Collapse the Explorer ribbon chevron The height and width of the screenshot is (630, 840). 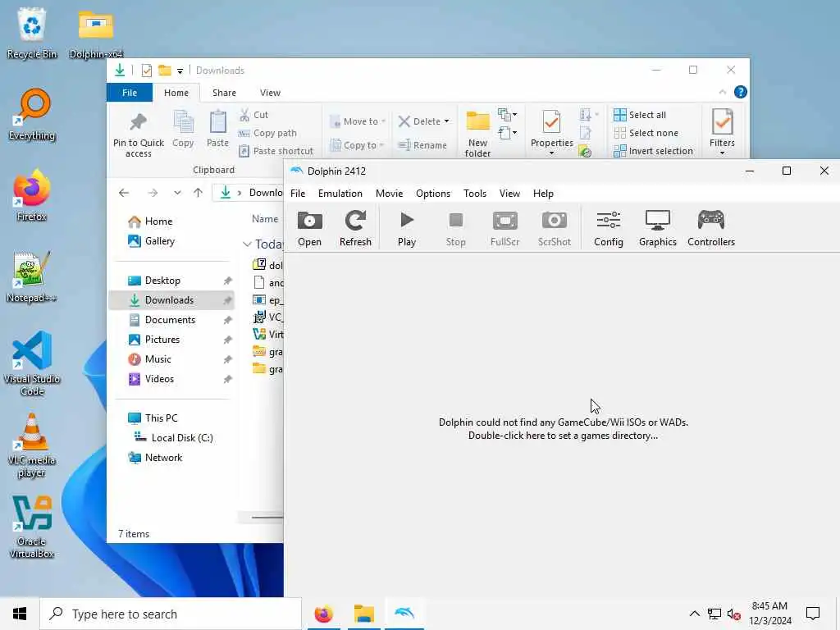(x=722, y=92)
